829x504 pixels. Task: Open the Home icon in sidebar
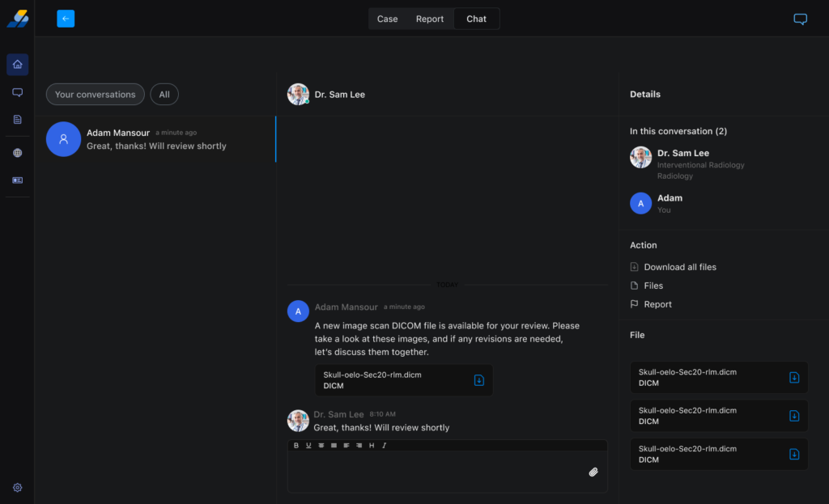[18, 65]
